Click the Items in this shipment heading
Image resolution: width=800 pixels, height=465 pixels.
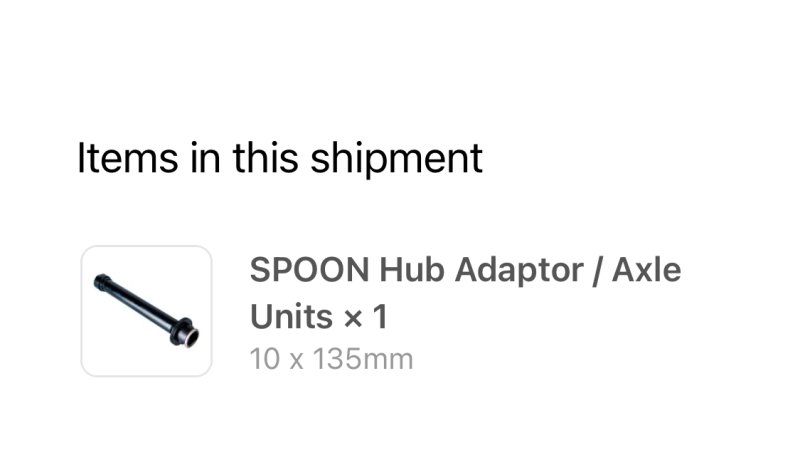[280, 158]
